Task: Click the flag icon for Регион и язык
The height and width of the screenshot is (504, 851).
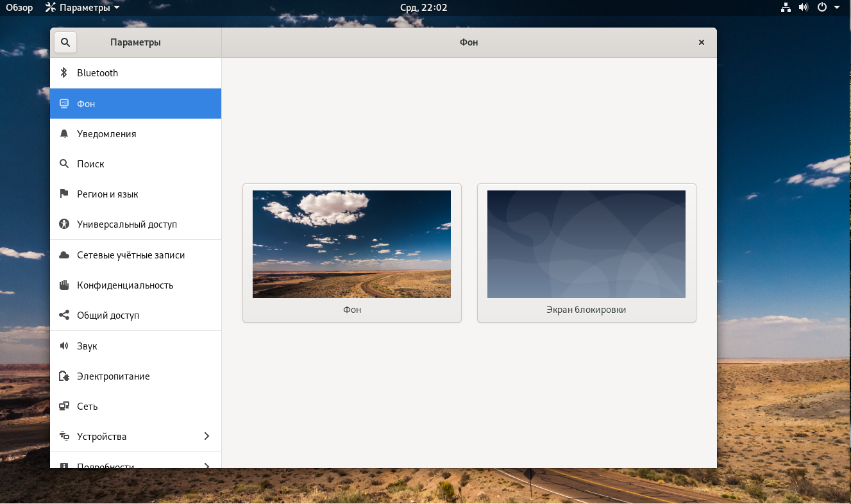Action: (x=63, y=194)
